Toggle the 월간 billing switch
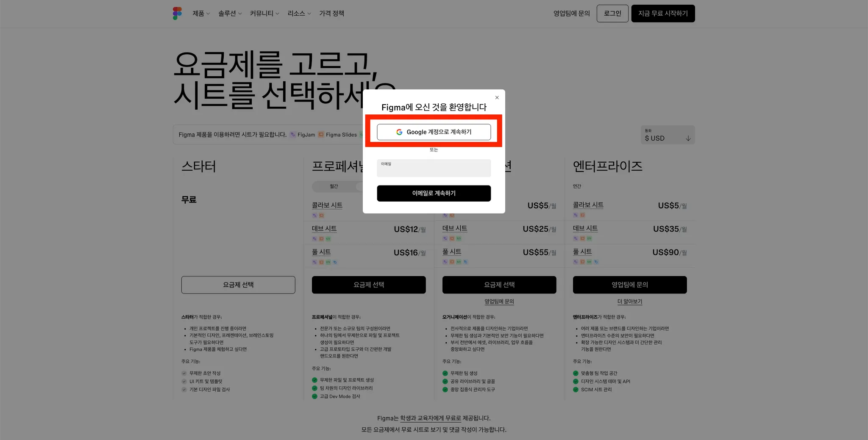This screenshot has height=440, width=868. 337,186
